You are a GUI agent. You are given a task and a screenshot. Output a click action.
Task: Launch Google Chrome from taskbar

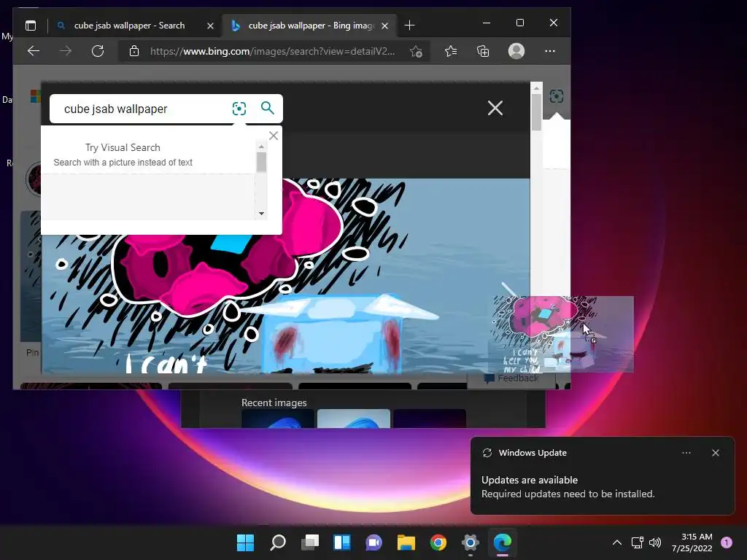tap(438, 542)
